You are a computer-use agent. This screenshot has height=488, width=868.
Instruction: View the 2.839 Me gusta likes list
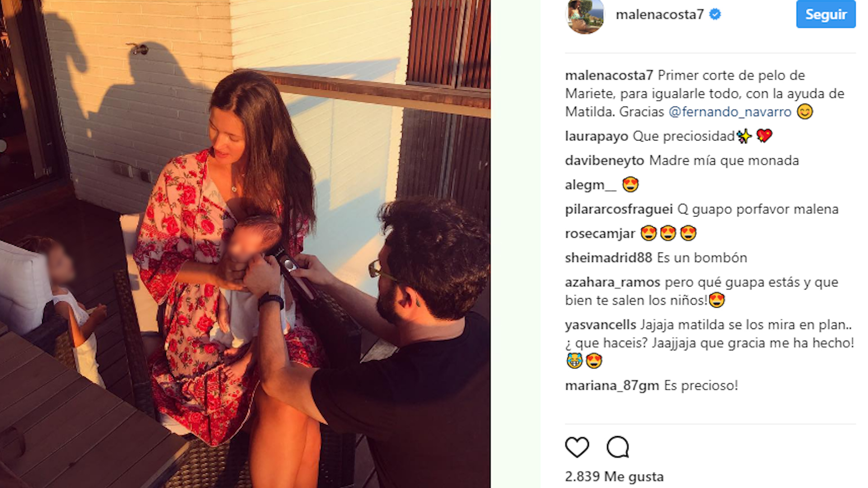614,477
